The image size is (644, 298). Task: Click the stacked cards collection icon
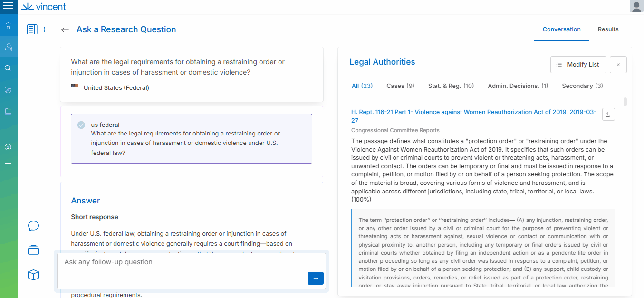33,250
